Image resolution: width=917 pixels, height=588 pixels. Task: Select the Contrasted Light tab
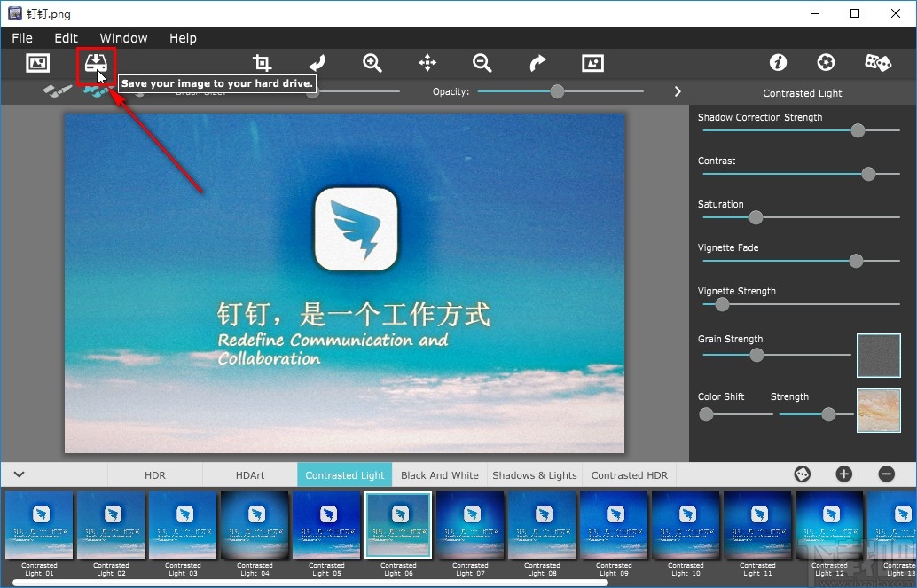click(x=344, y=475)
